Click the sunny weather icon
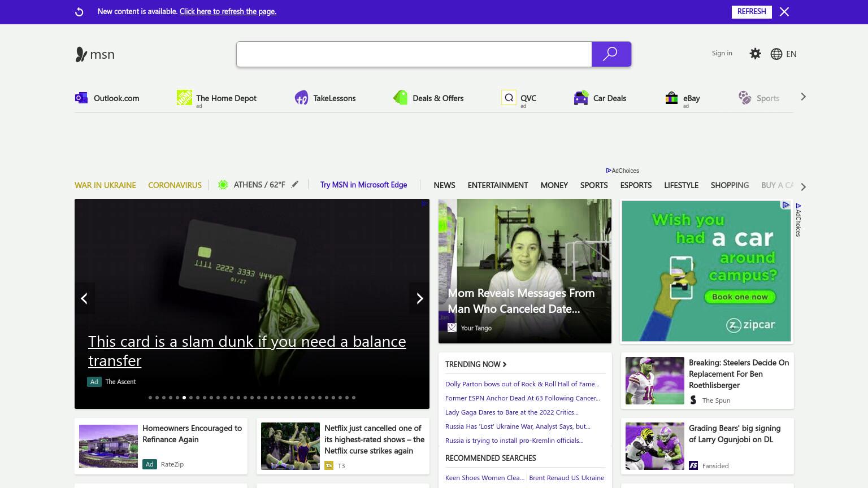Image resolution: width=868 pixels, height=488 pixels. click(223, 185)
